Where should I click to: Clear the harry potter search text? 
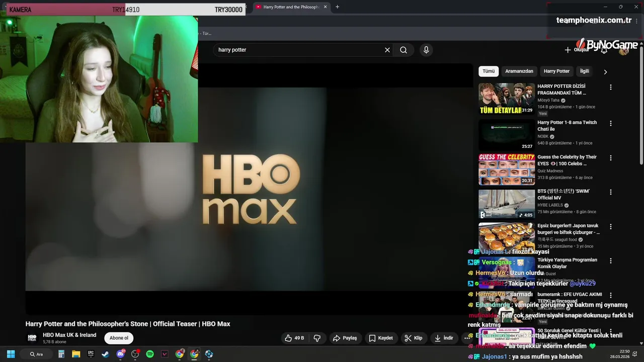coord(387,50)
